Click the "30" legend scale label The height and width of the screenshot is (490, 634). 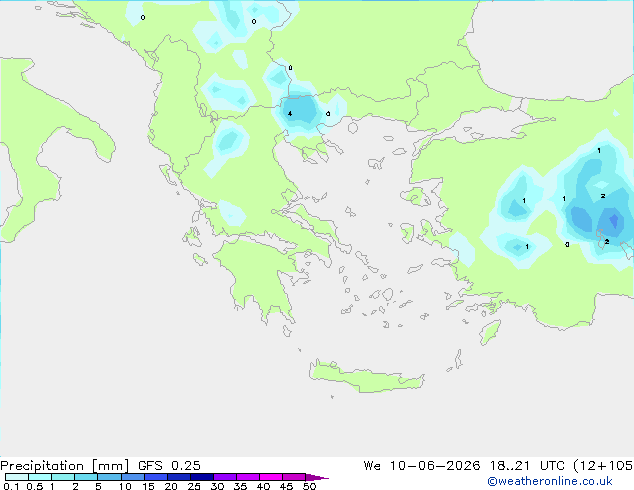217,486
